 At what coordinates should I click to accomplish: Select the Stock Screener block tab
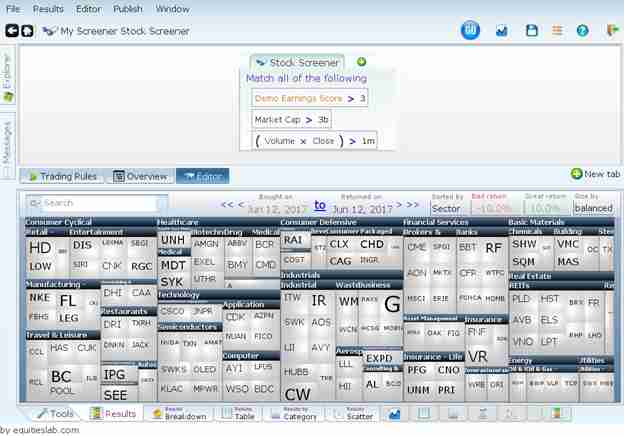click(297, 62)
